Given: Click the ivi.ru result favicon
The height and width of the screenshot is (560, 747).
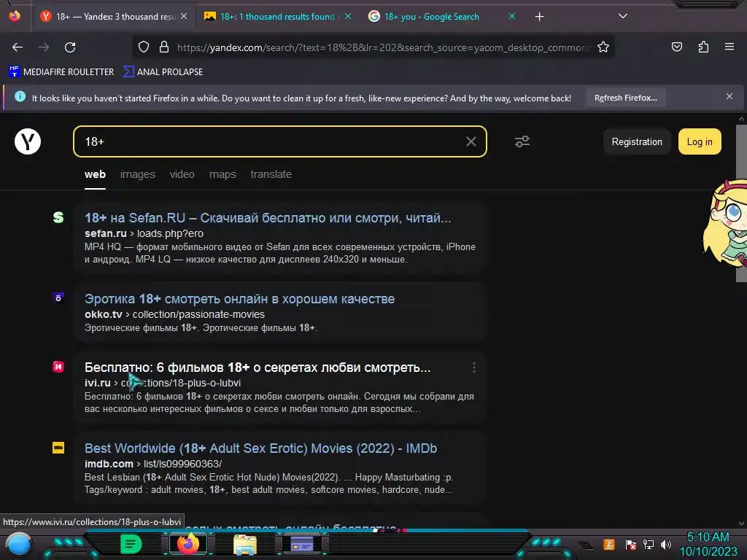Looking at the screenshot, I should (58, 367).
